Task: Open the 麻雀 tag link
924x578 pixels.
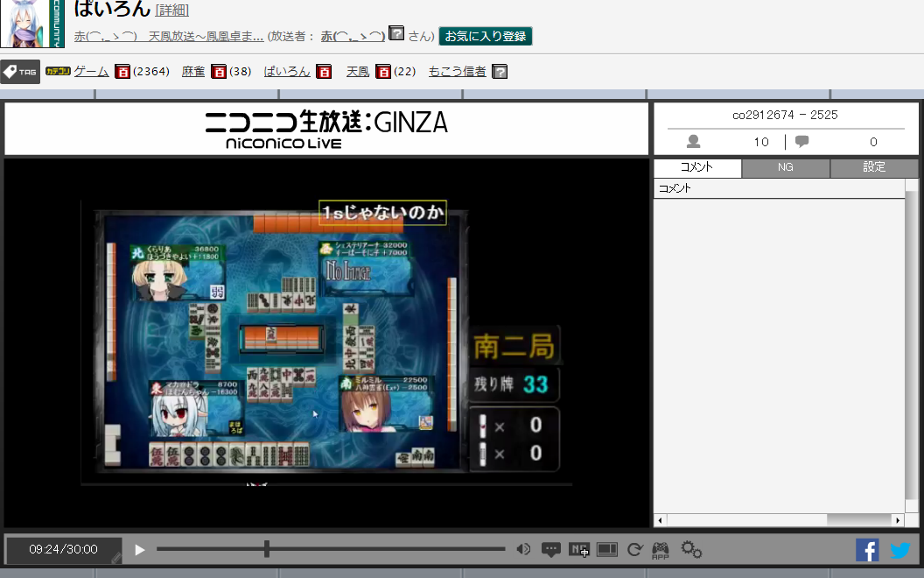Action: coord(193,71)
